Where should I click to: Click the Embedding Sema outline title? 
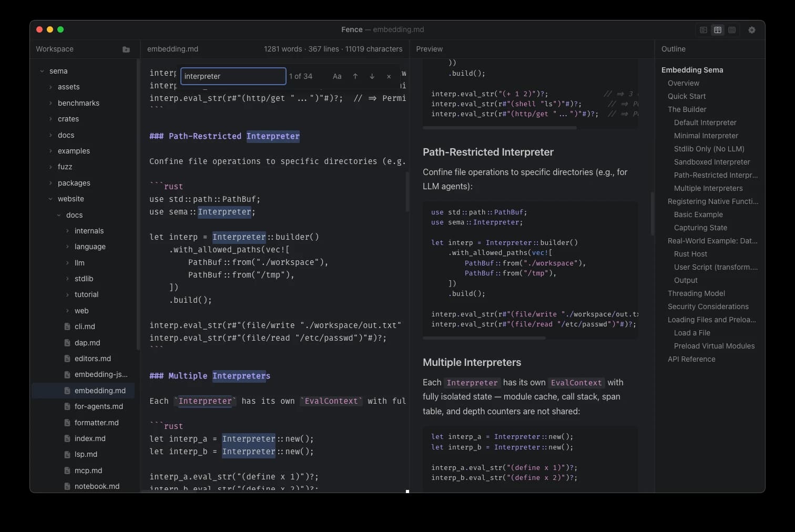pyautogui.click(x=692, y=70)
